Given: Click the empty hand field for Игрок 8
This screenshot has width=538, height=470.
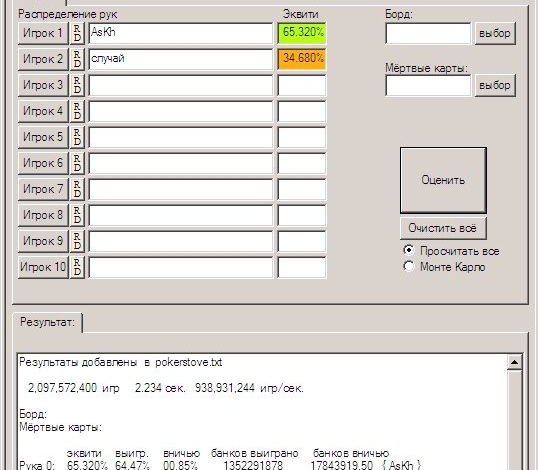Looking at the screenshot, I should pos(180,215).
